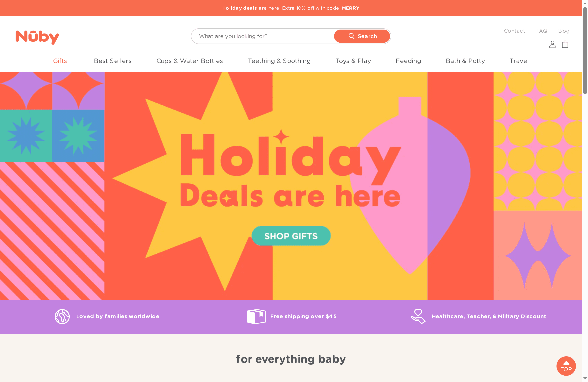588x382 pixels.
Task: Expand the Bath & Potty category
Action: 465,61
